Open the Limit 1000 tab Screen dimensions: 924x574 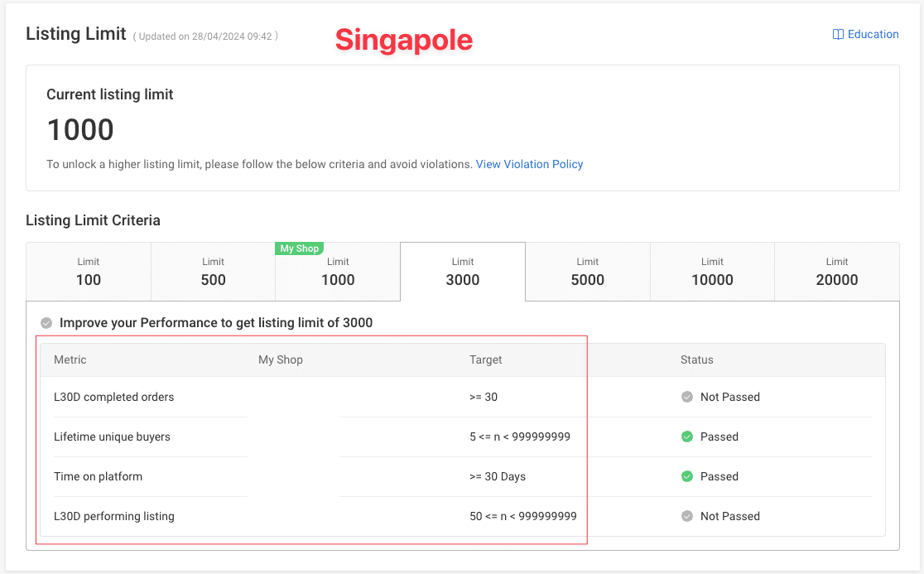coord(338,272)
